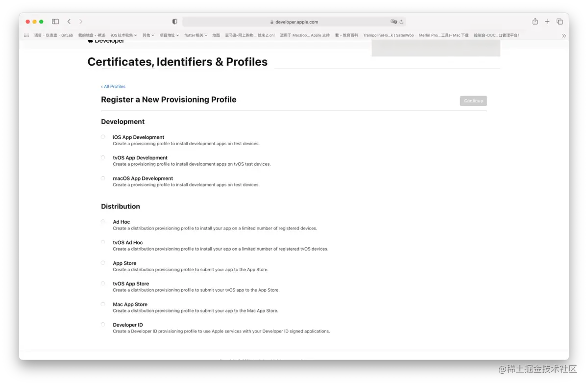Select the App Store distribution radio
The width and height of the screenshot is (588, 385).
103,263
